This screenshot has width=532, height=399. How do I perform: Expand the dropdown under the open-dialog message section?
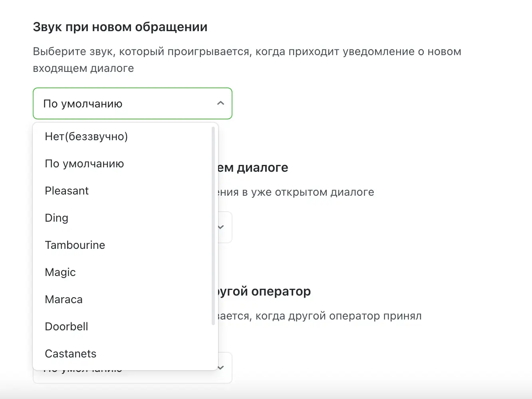coord(221,227)
